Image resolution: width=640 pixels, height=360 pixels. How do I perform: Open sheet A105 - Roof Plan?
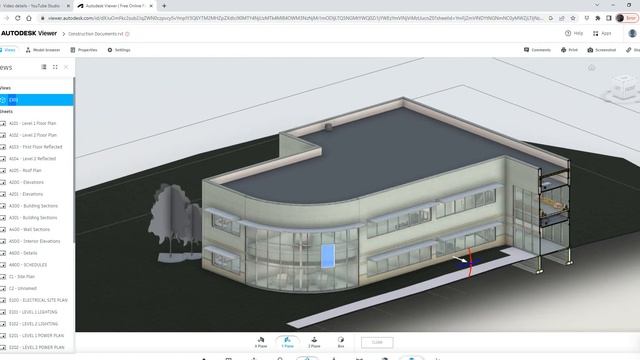[25, 171]
